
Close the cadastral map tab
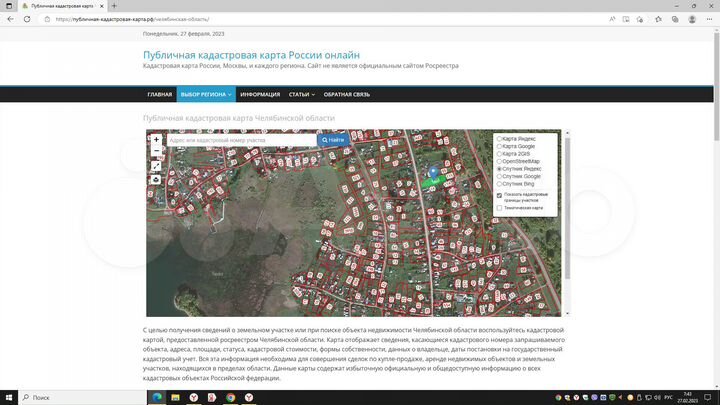click(x=101, y=6)
